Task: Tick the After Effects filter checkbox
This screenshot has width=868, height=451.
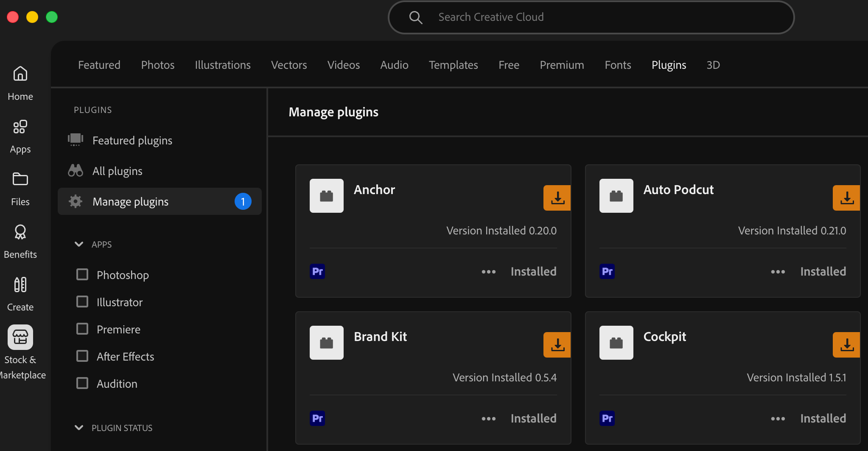Action: (x=82, y=356)
